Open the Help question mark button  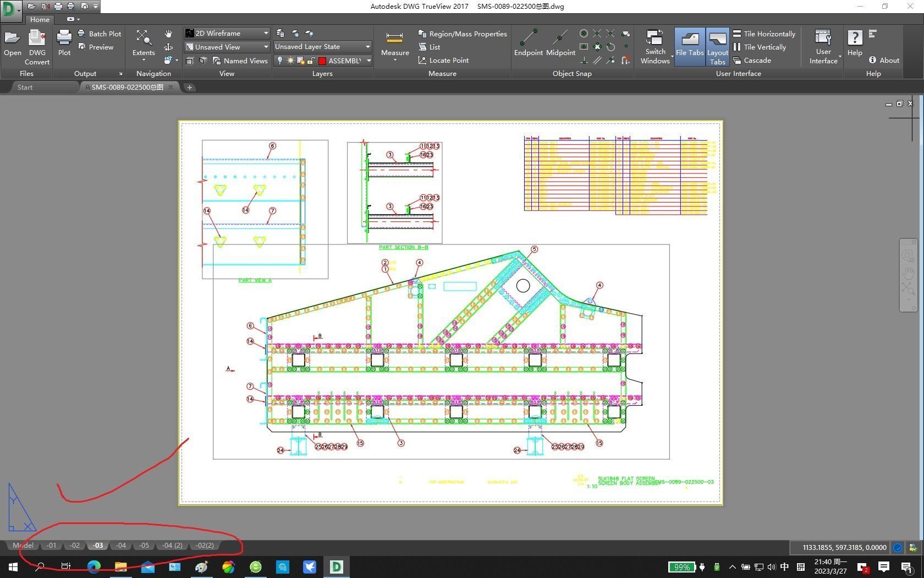[855, 42]
